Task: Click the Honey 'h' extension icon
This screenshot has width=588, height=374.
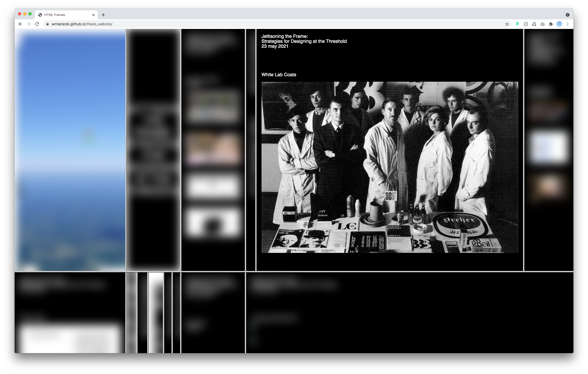Action: (526, 24)
